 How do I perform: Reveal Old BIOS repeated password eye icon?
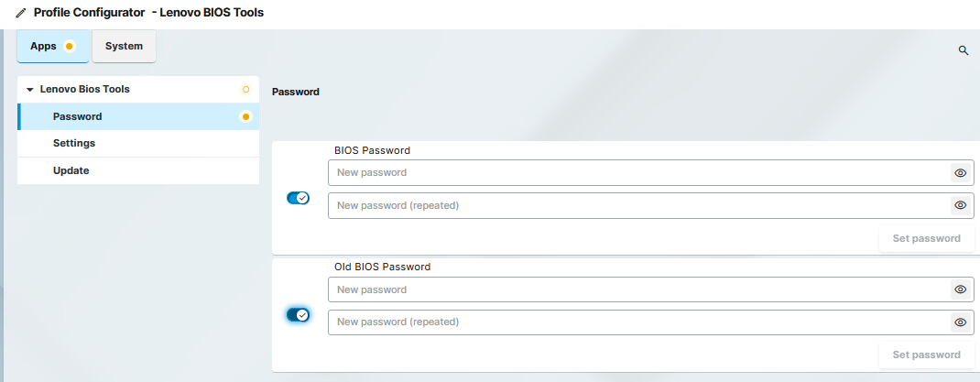(x=960, y=322)
